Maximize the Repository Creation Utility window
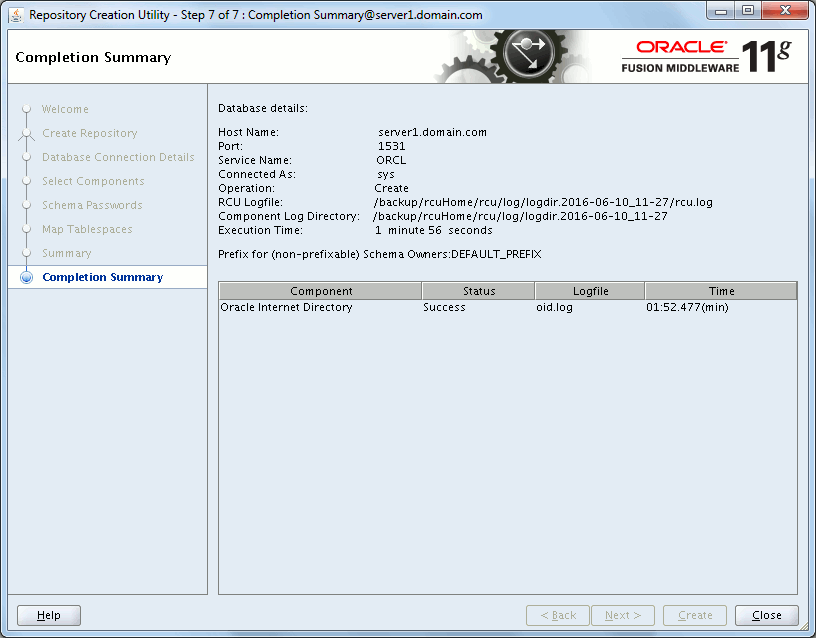This screenshot has width=816, height=638. coord(748,11)
